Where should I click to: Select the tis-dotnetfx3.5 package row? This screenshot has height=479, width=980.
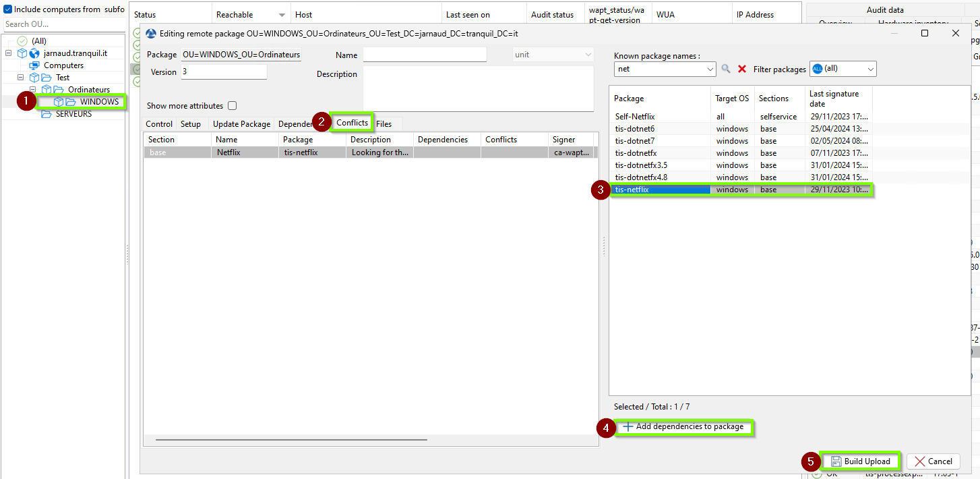pyautogui.click(x=741, y=165)
